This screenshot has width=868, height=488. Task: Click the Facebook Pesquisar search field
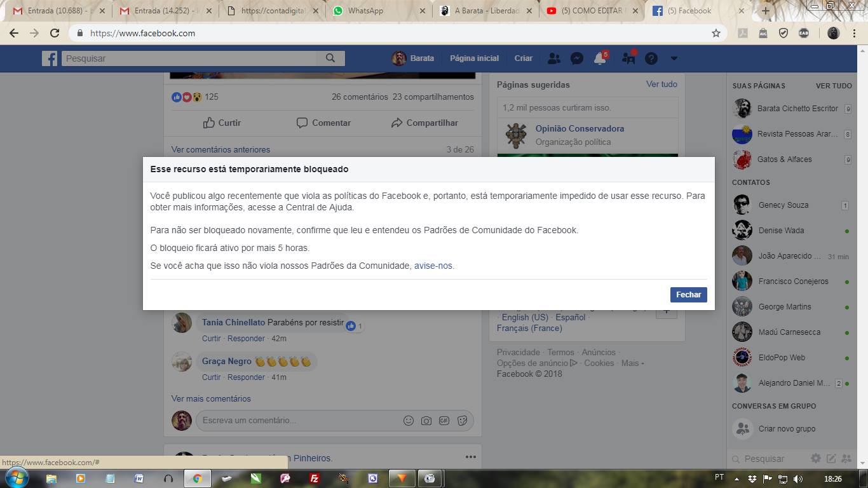pyautogui.click(x=189, y=58)
